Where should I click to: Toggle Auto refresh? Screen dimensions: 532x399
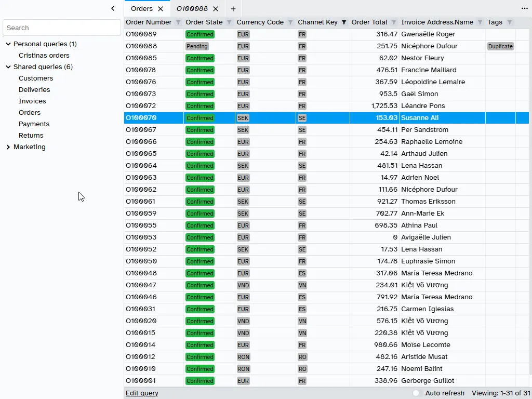(416, 393)
